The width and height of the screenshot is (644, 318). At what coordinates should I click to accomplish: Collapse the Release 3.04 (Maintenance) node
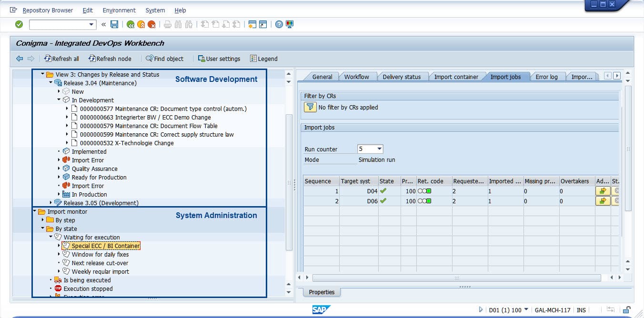point(50,83)
